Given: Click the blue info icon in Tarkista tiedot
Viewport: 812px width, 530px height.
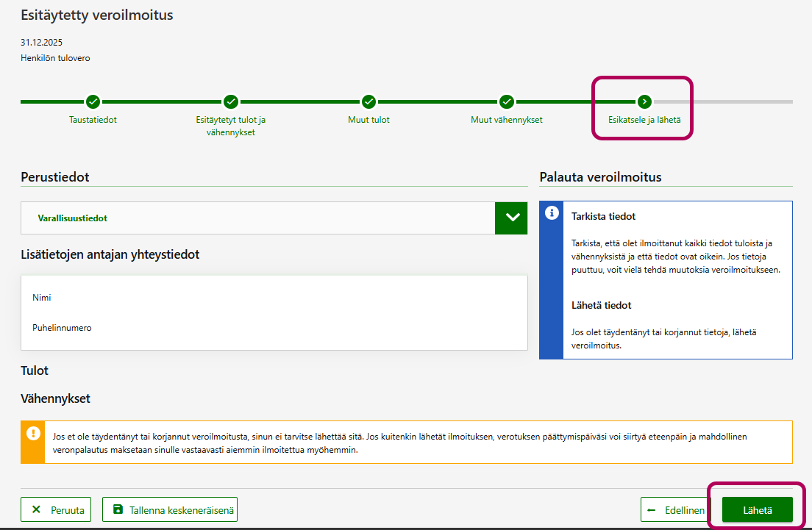Looking at the screenshot, I should pos(551,213).
